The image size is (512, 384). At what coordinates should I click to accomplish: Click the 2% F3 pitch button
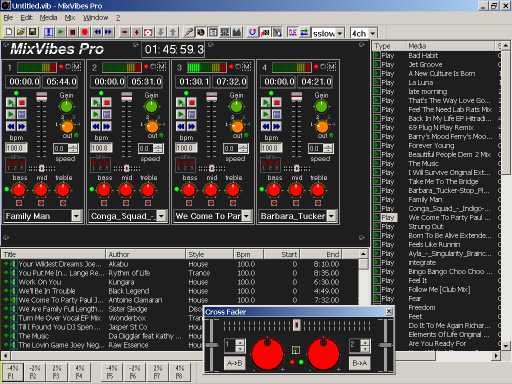[57, 372]
